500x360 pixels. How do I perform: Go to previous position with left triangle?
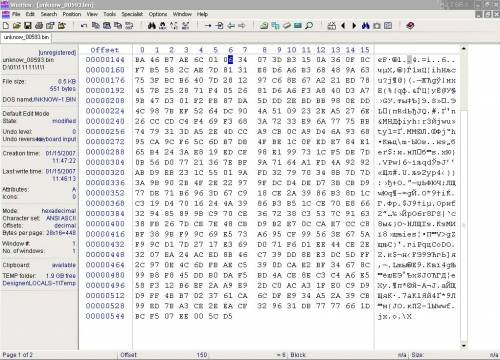pos(343,26)
